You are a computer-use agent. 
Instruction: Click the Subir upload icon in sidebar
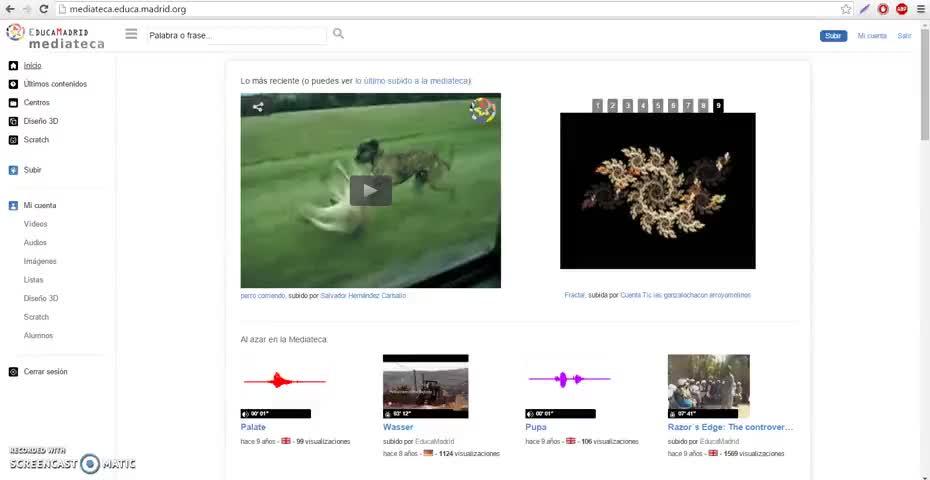pos(13,170)
